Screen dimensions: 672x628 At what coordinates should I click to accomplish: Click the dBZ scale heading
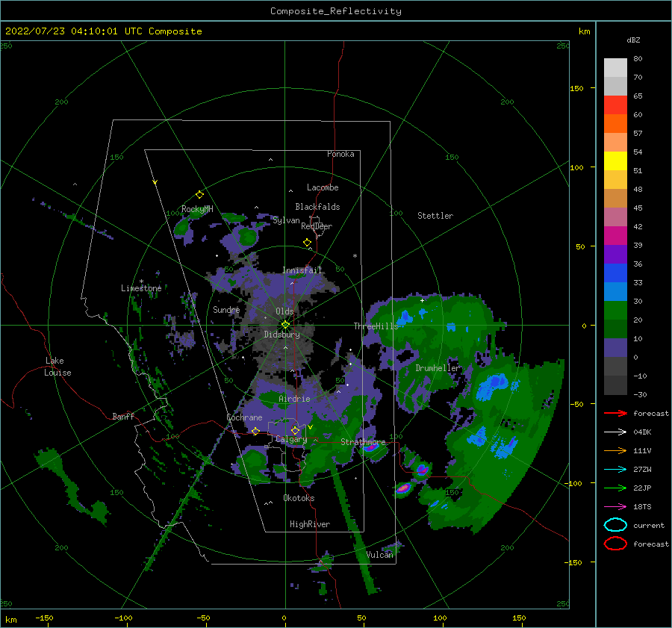coord(633,40)
